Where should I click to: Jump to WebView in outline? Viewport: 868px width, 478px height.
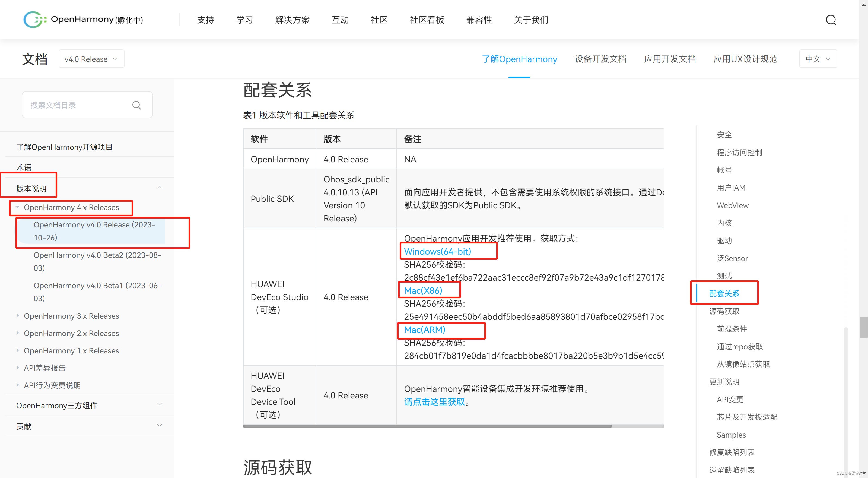point(733,205)
